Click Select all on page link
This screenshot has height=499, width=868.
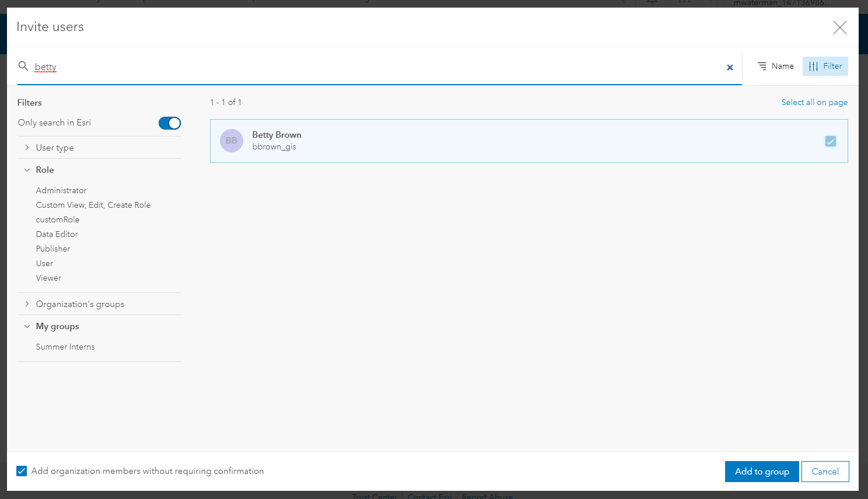tap(814, 102)
